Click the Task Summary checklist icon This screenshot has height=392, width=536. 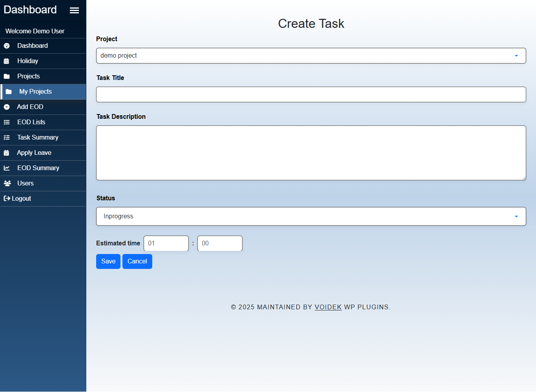point(7,138)
